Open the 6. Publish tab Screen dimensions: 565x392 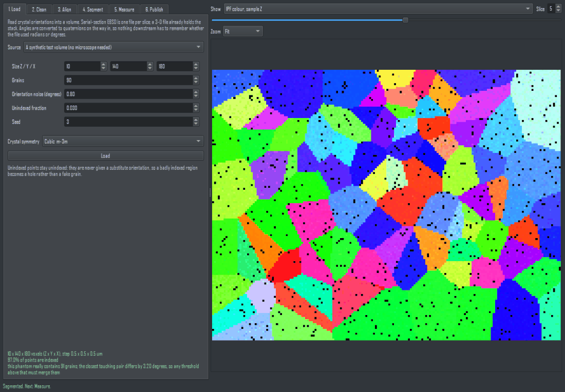coord(154,9)
